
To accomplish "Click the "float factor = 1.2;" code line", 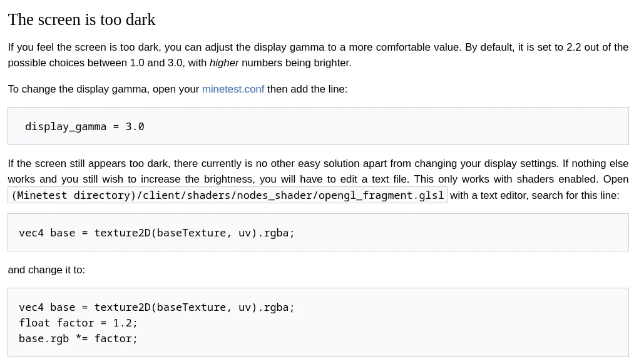I will pos(78,323).
